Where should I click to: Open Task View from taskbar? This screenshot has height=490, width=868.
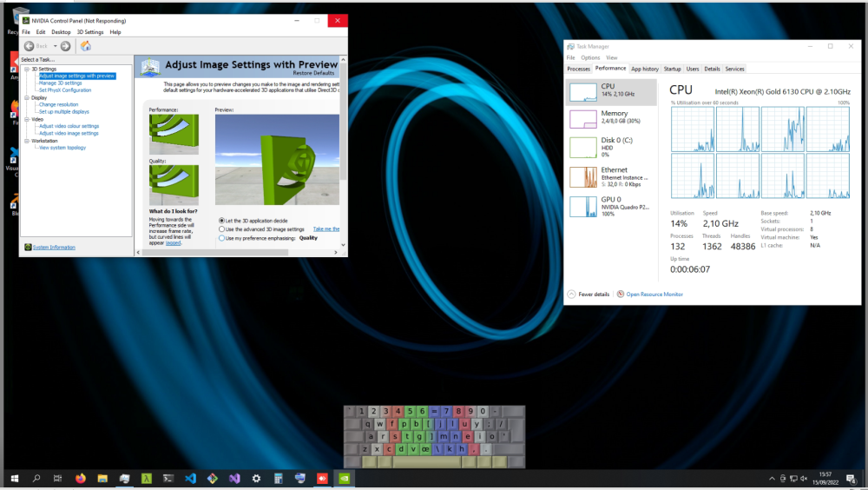57,479
